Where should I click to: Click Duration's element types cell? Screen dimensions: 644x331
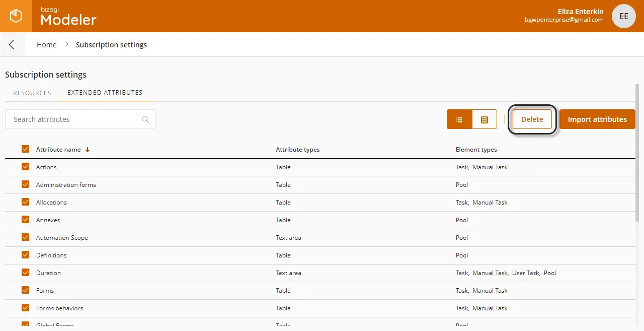coord(506,273)
